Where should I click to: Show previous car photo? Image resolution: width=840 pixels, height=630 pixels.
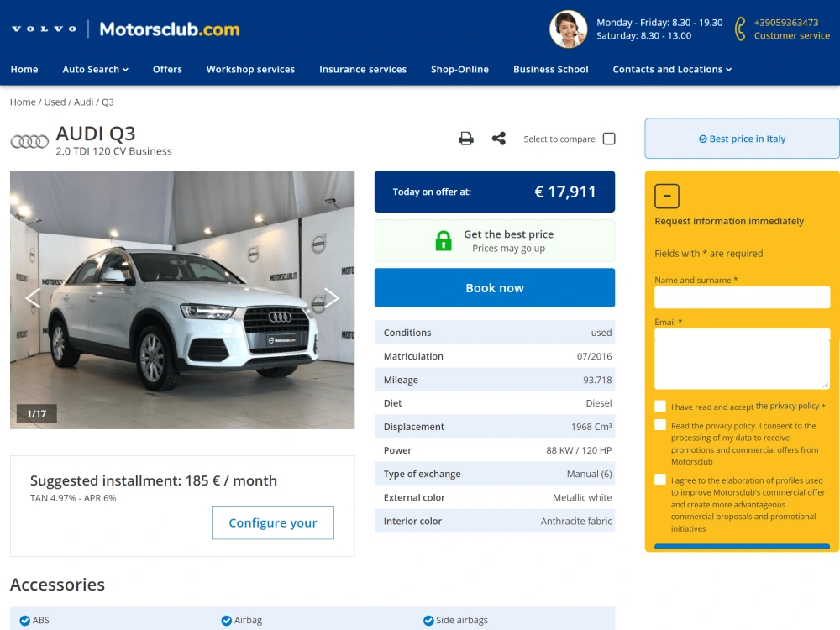point(33,298)
